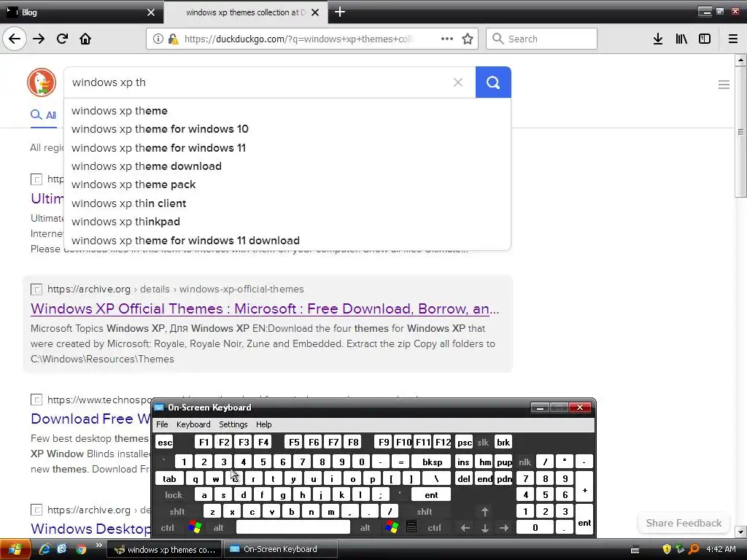Open the Firefox hamburger menu
This screenshot has height=560, width=747.
[x=733, y=39]
